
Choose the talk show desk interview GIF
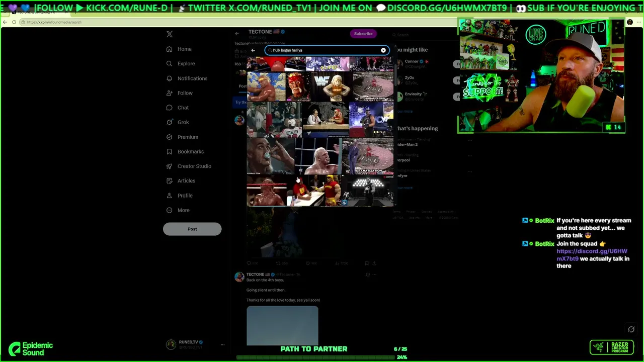pyautogui.click(x=326, y=120)
